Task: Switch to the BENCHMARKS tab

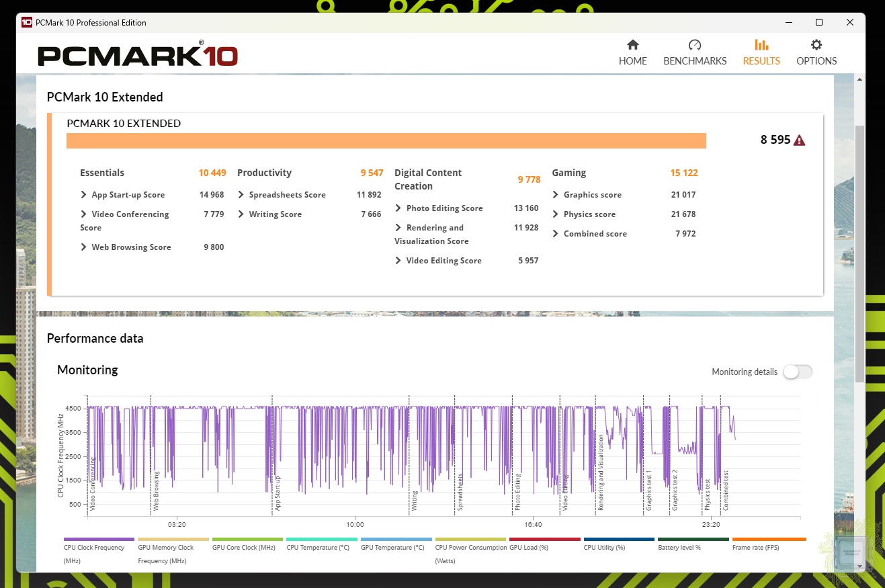Action: pos(695,52)
